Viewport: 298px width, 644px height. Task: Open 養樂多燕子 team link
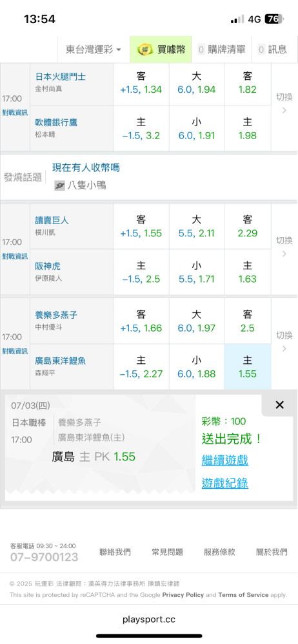[x=56, y=316]
